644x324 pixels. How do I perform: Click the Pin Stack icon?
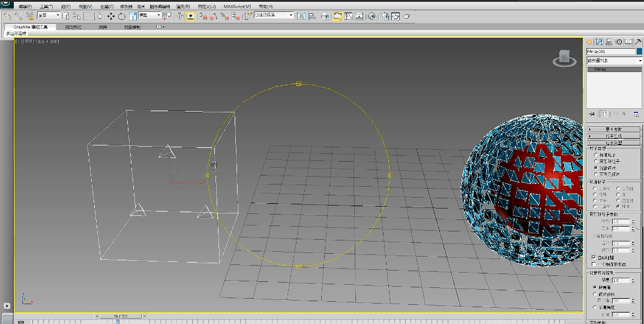(591, 114)
